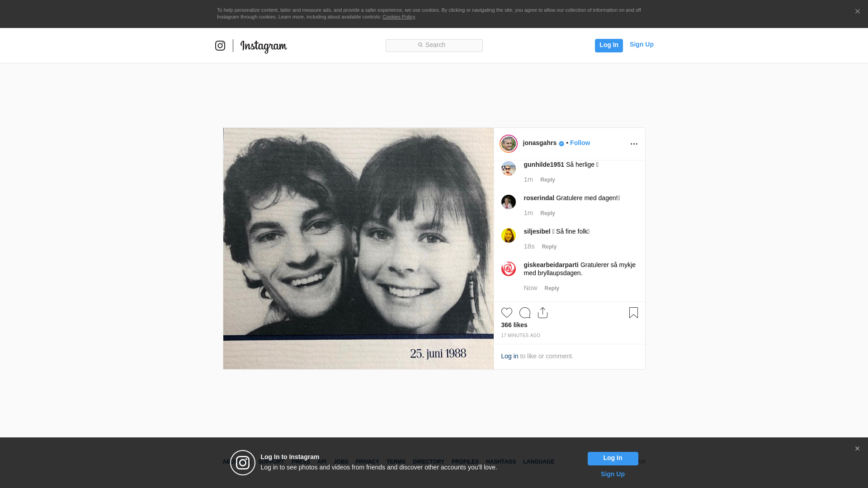
Task: Click the black-and-white wedding photo
Action: (x=358, y=249)
